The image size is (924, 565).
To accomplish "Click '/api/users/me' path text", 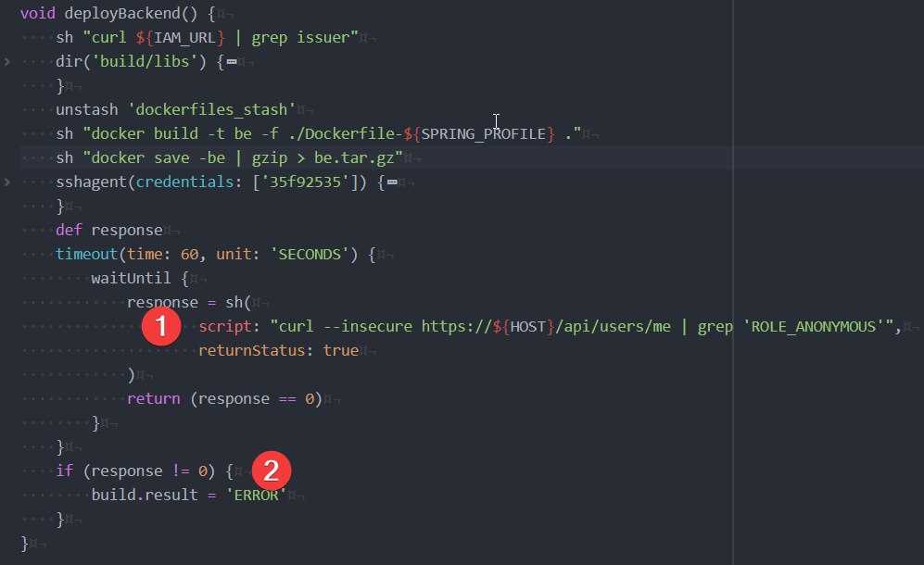I will pyautogui.click(x=613, y=326).
